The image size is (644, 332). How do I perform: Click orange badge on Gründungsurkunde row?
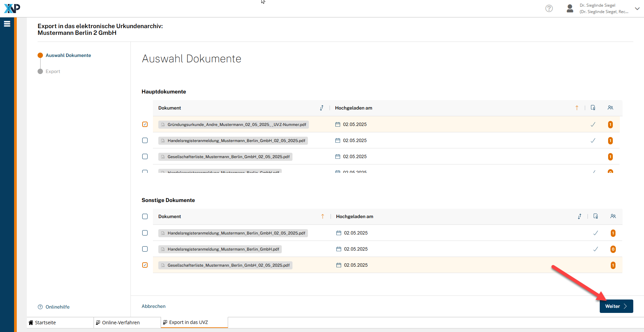click(x=610, y=125)
